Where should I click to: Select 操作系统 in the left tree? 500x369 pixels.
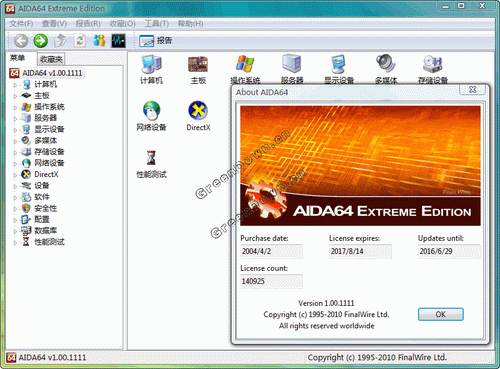tap(49, 107)
